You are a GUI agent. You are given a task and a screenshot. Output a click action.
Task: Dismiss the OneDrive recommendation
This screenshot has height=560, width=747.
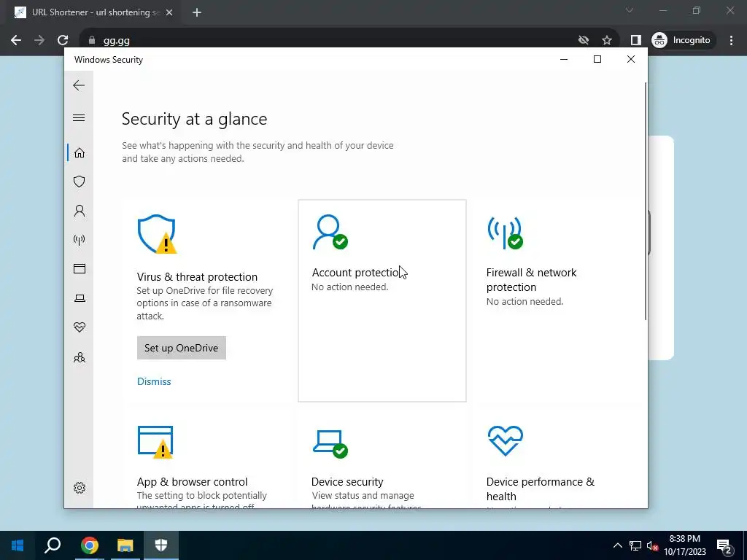click(154, 381)
